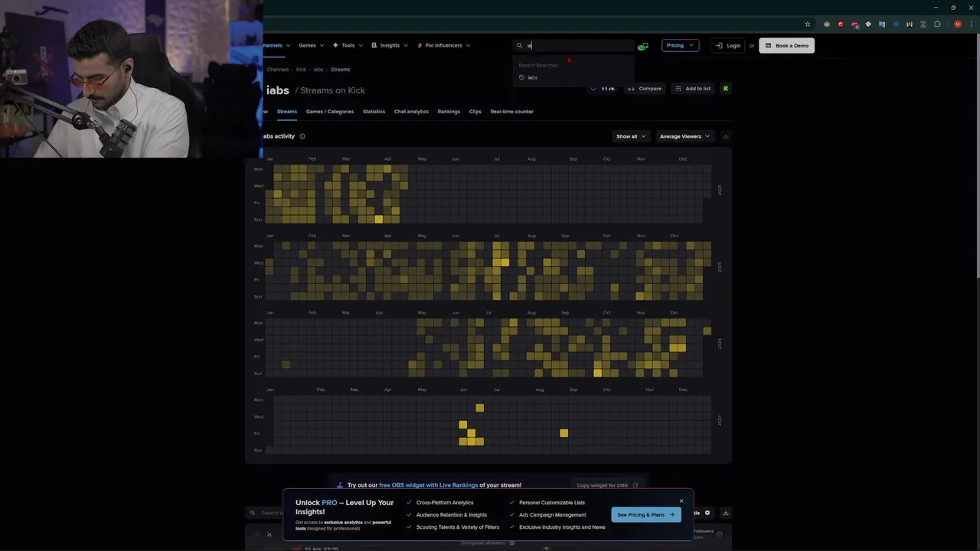The image size is (980, 551).
Task: Click the green live-channels indicator icon
Action: (x=642, y=47)
